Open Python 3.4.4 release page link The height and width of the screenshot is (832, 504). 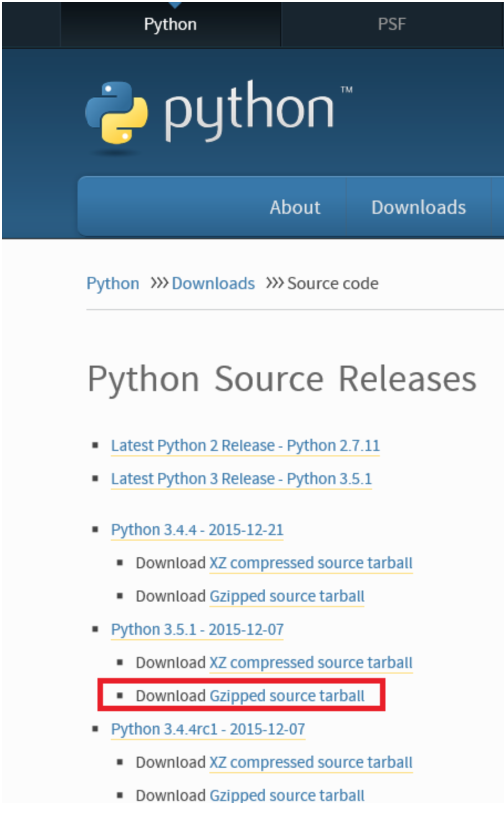click(x=197, y=530)
